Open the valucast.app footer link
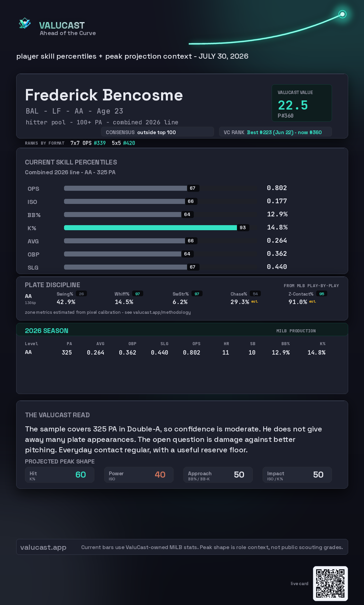Viewport: 364px width, 605px height. pyautogui.click(x=43, y=547)
